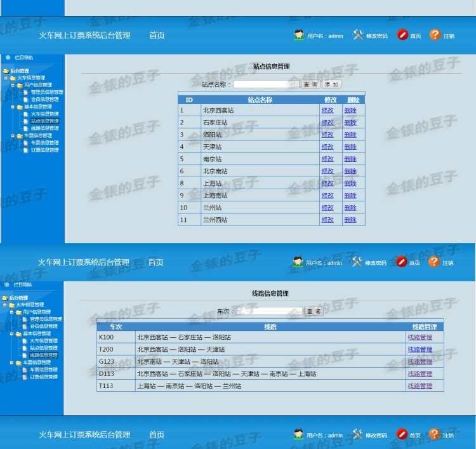Viewport: 476px width, 449px height.
Task: Click the document icon beside 会员信息管理 in the station page sidebar
Action: 26,99
